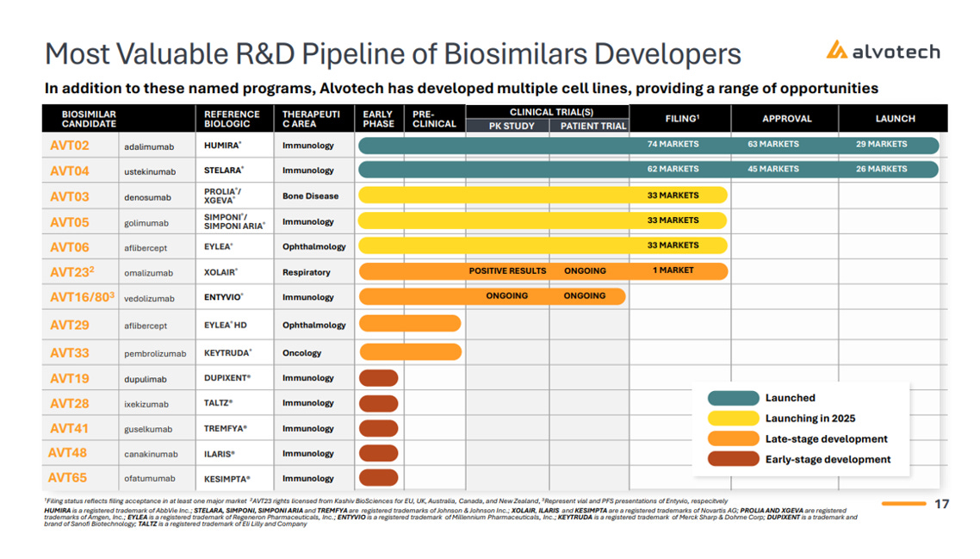Select the AVT28 candidate label
This screenshot has width=980, height=559.
[70, 403]
